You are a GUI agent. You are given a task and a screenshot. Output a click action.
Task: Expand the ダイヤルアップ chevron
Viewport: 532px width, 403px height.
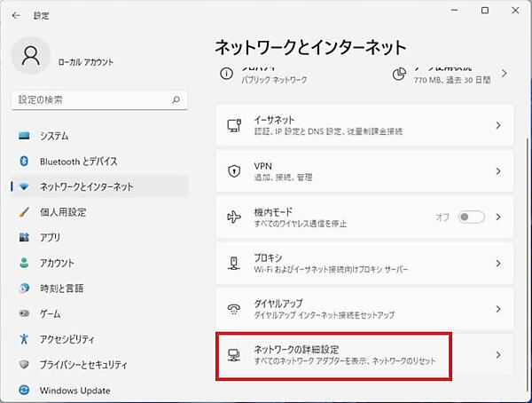[498, 309]
